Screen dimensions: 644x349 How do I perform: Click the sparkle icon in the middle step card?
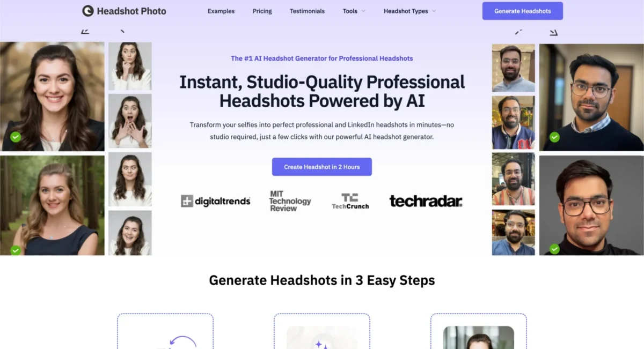coord(322,344)
